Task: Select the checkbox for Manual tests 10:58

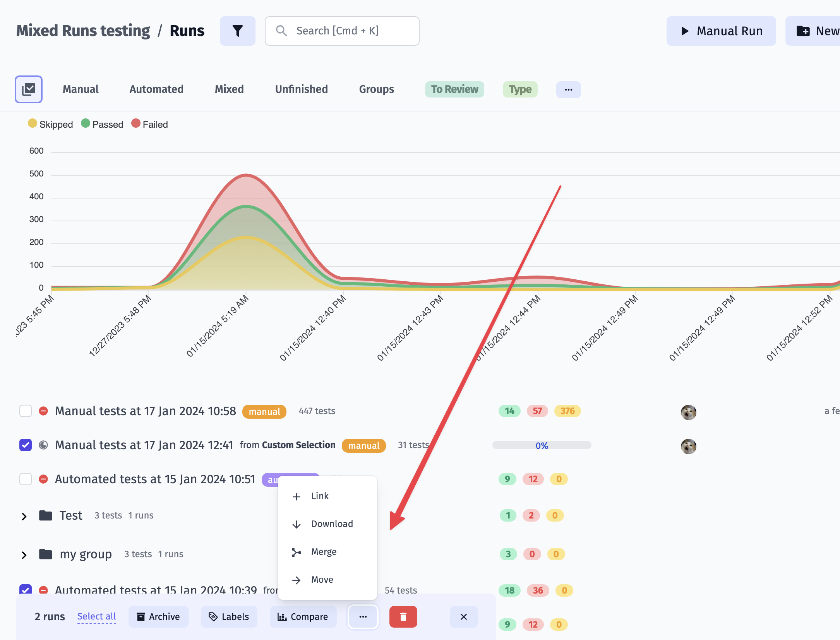Action: click(x=26, y=411)
